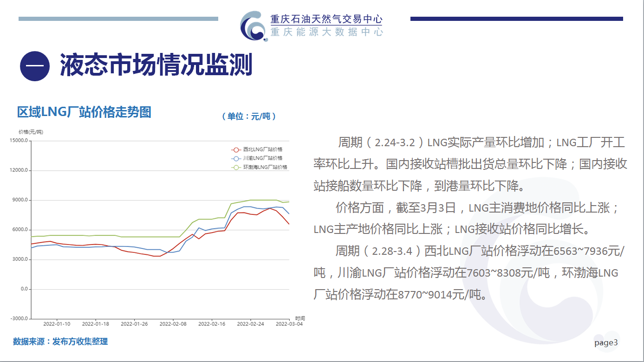
Task: Click the circled 一 section number icon
Action: coord(35,66)
